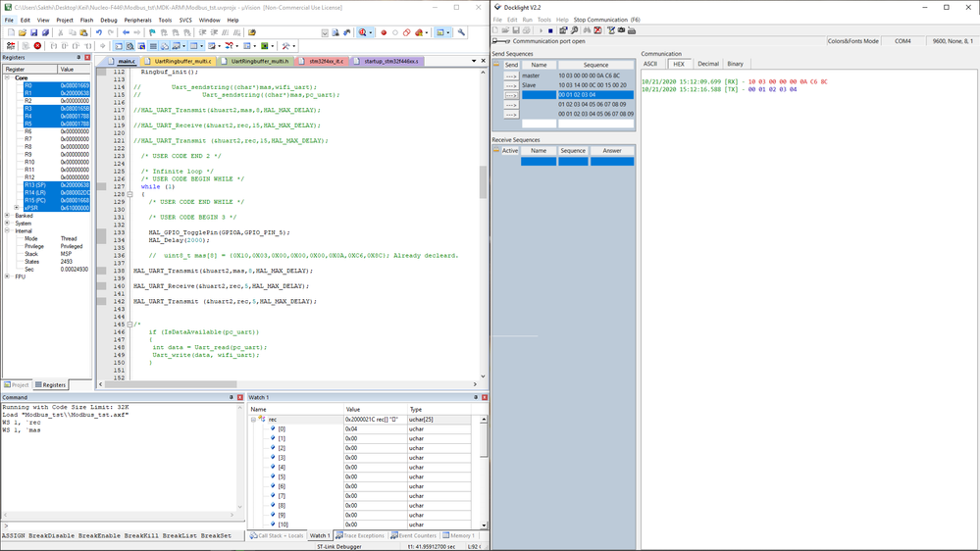
Task: Expand the FPU registers group
Action: pos(8,276)
